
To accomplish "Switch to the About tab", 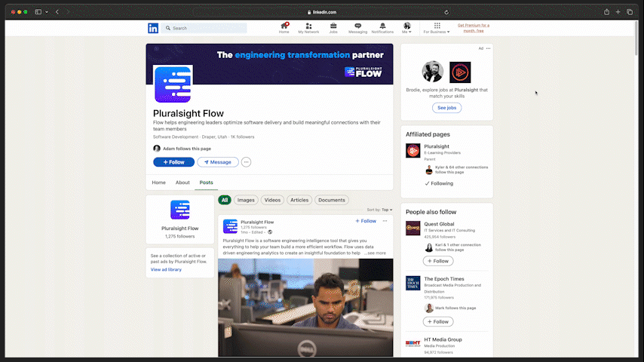I will pyautogui.click(x=182, y=183).
